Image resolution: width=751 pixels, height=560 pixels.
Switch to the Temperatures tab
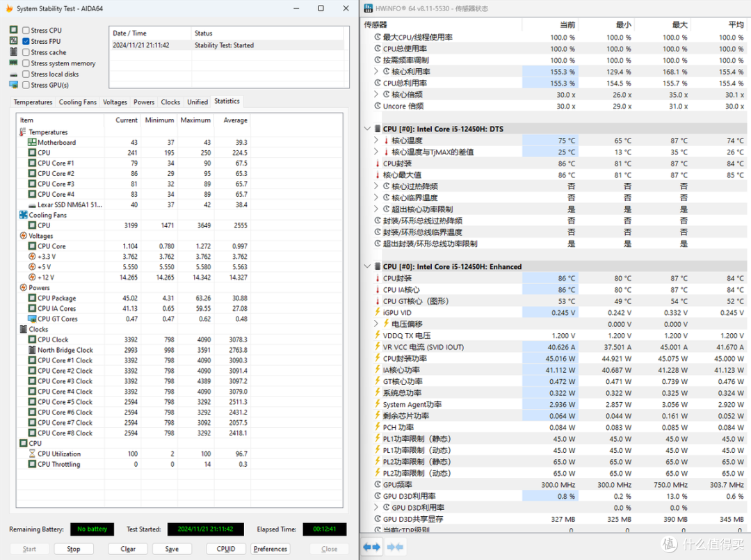tap(33, 102)
